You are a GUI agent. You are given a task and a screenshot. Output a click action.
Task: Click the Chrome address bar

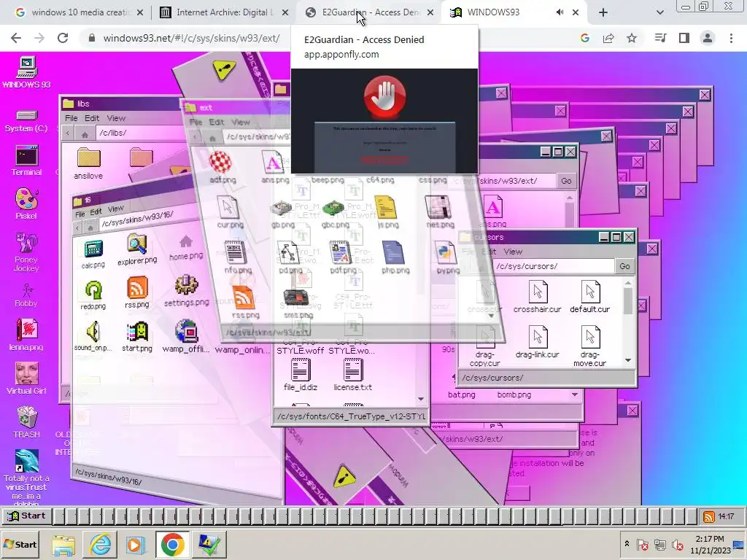click(329, 38)
